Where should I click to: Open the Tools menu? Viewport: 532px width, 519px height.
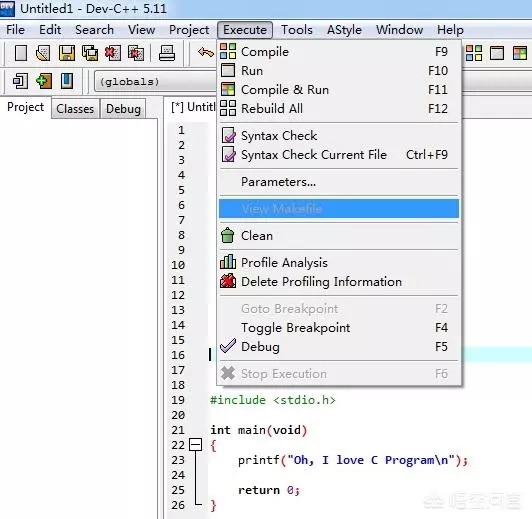[x=297, y=30]
